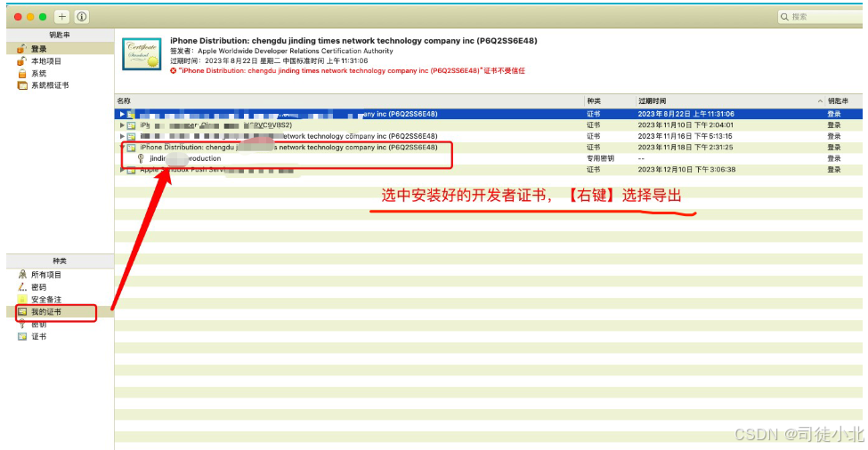Viewport: 868px width, 450px height.
Task: Select the 本地项目 keychain
Action: (x=61, y=60)
